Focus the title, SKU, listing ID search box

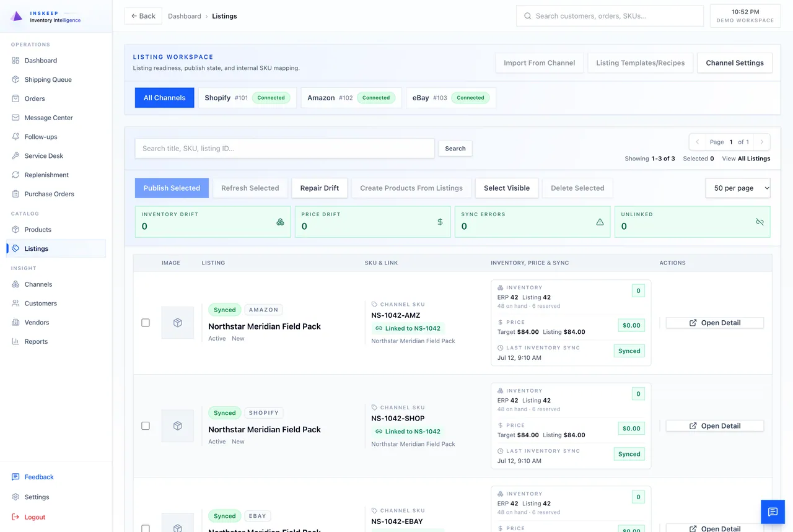[285, 149]
